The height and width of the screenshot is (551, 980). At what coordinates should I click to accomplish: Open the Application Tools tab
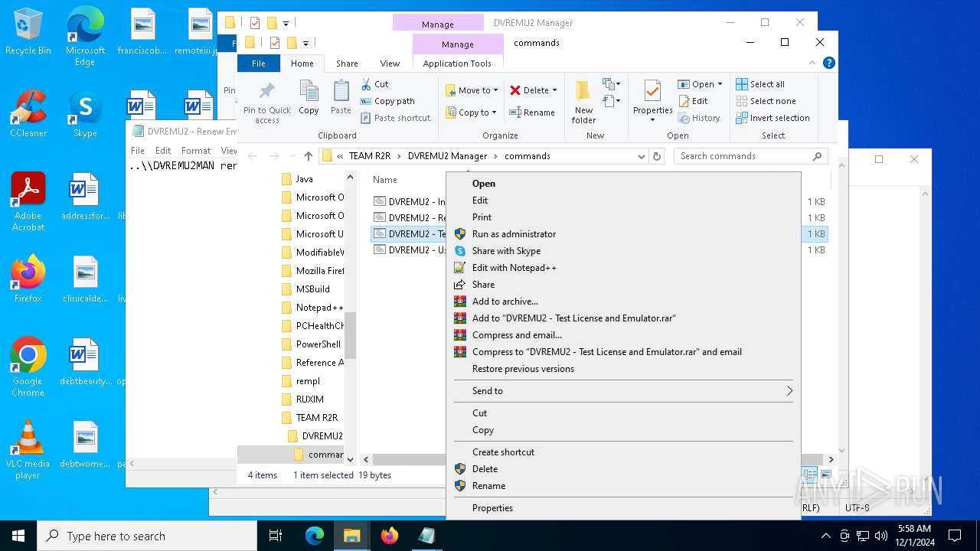(457, 64)
